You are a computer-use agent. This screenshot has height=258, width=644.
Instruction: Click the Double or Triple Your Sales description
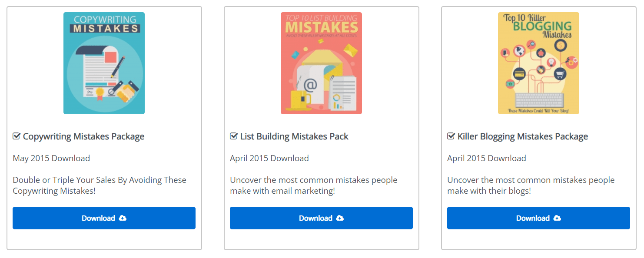click(x=100, y=185)
